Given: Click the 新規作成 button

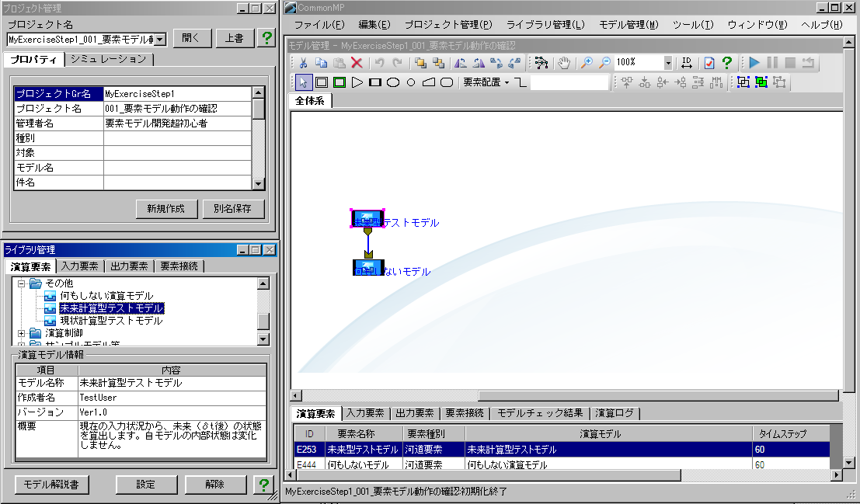Looking at the screenshot, I should click(x=166, y=209).
